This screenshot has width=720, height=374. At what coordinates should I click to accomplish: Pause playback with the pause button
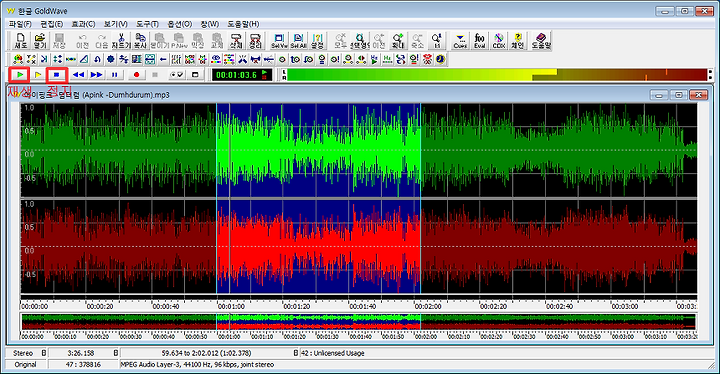coord(115,74)
